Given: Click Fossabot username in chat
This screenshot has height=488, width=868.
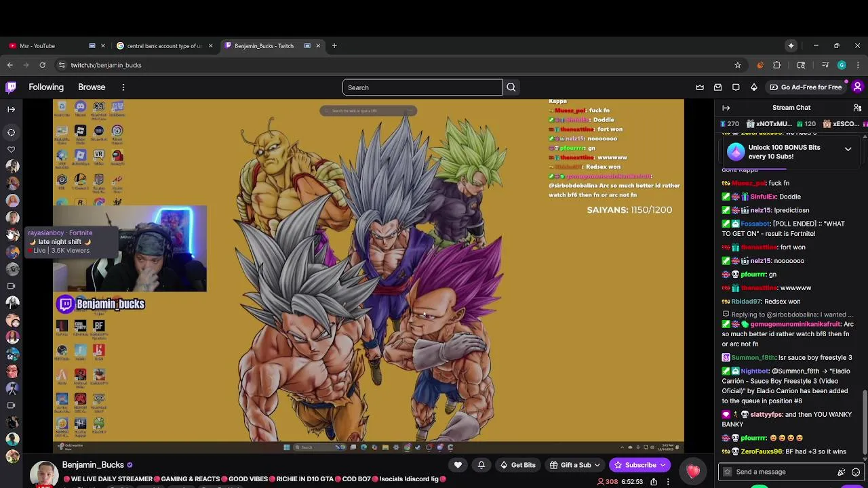Looking at the screenshot, I should point(755,224).
